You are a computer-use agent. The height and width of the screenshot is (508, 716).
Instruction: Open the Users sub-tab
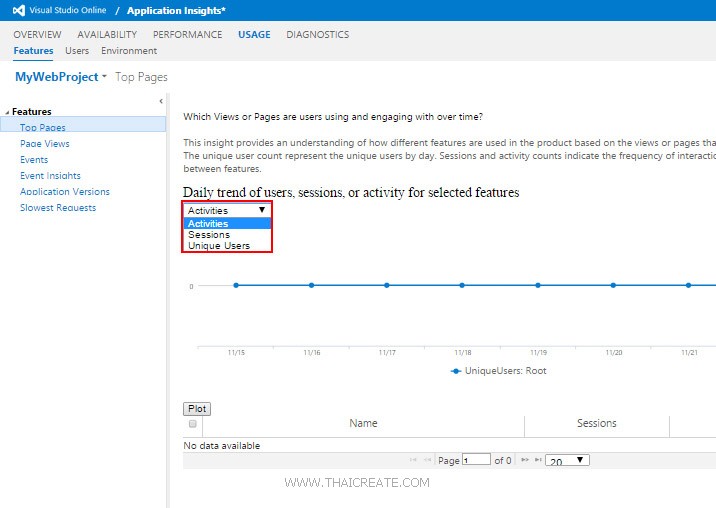click(77, 51)
